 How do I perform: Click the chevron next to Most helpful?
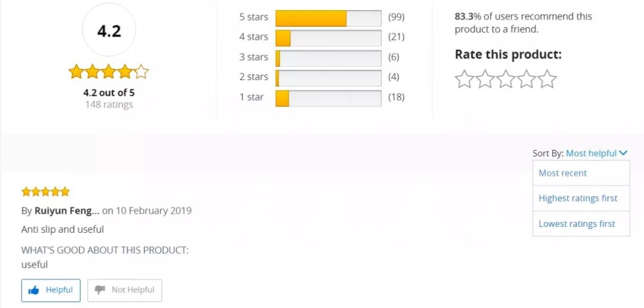point(623,153)
